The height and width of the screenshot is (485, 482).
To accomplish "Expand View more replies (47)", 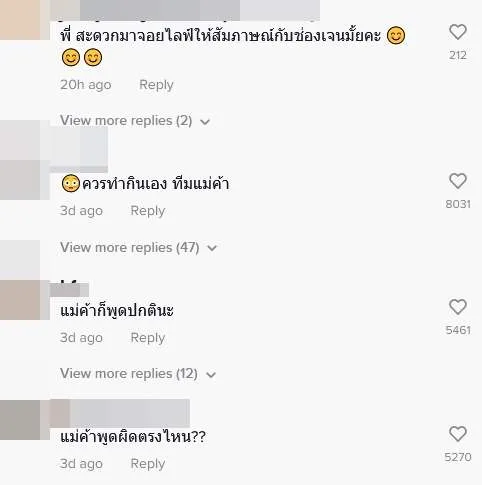I will tap(139, 248).
